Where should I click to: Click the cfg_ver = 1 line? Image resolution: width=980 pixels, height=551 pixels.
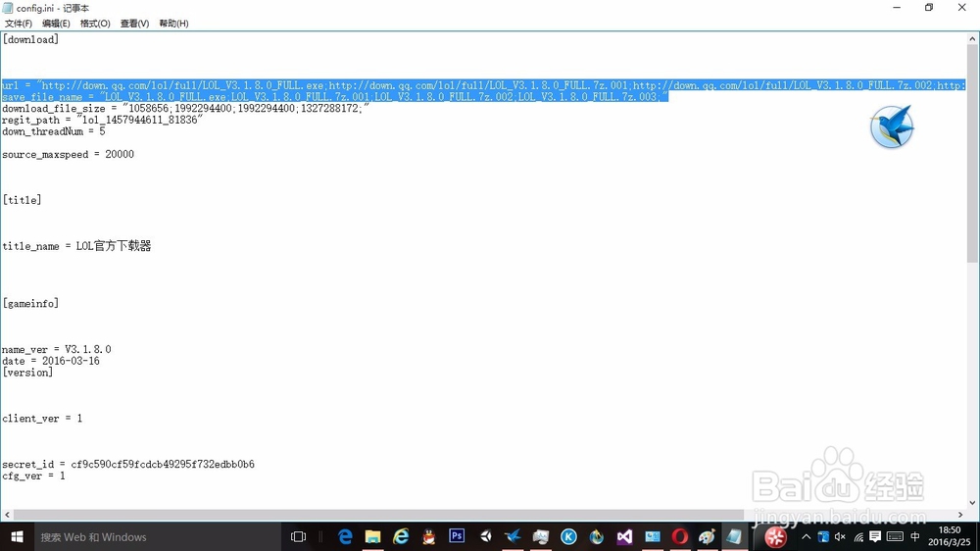(33, 476)
